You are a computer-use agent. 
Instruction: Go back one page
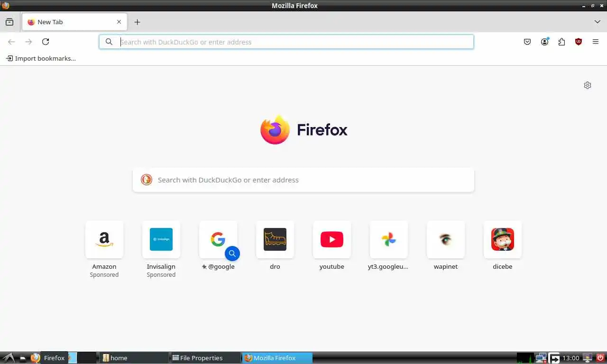coord(11,42)
